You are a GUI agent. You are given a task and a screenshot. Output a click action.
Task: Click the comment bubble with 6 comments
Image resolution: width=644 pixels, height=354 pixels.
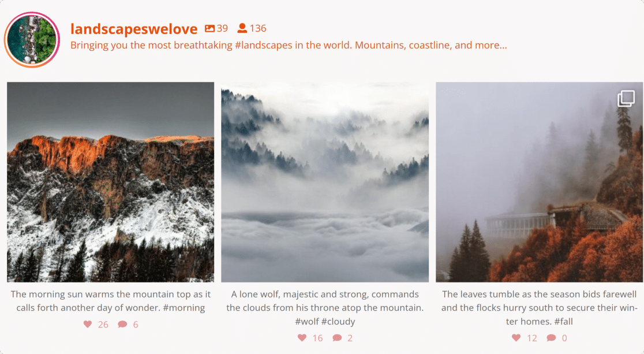(122, 324)
